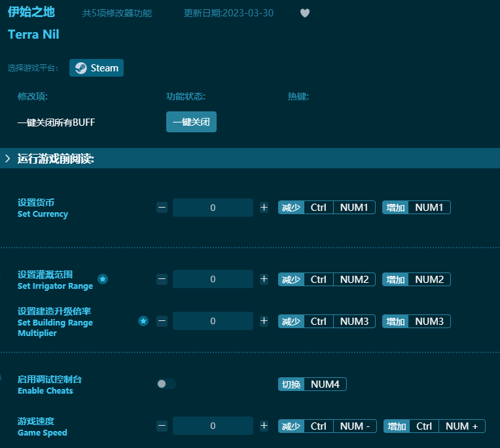500x448 pixels.
Task: Click the star icon beside Building Range Multiplier
Action: pyautogui.click(x=143, y=321)
